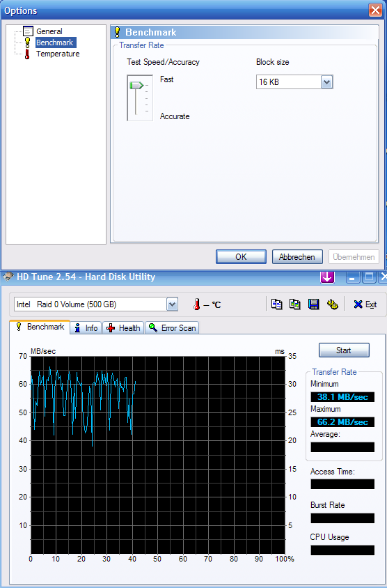Screen dimensions: 387x588
Task: Switch to the Health tab
Action: [123, 327]
